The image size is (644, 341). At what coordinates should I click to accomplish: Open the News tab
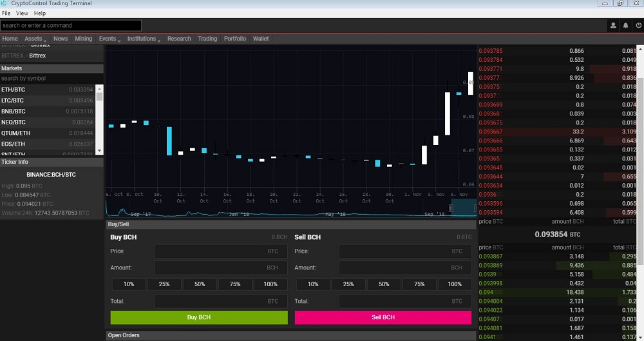coord(61,39)
